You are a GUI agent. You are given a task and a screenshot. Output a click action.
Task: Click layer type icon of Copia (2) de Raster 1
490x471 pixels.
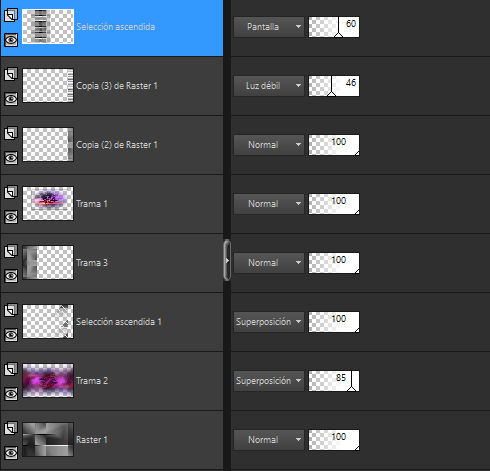(x=11, y=133)
